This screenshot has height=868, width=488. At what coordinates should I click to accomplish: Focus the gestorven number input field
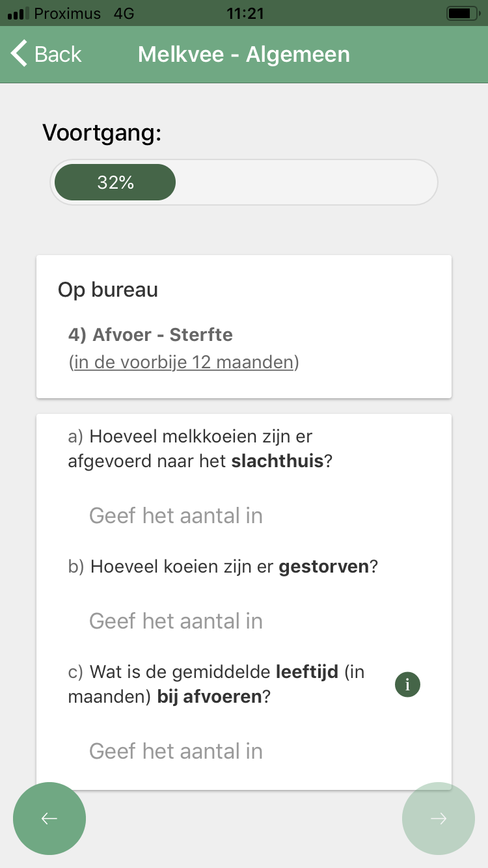click(244, 621)
